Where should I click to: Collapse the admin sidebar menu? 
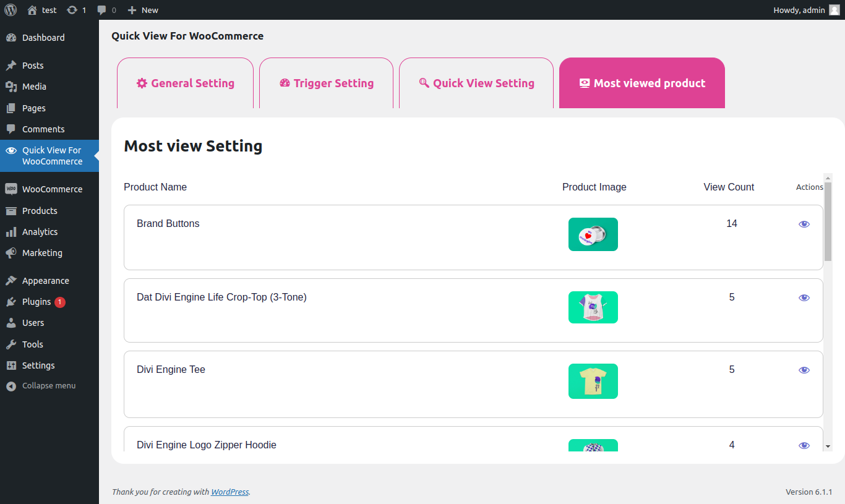tap(48, 386)
